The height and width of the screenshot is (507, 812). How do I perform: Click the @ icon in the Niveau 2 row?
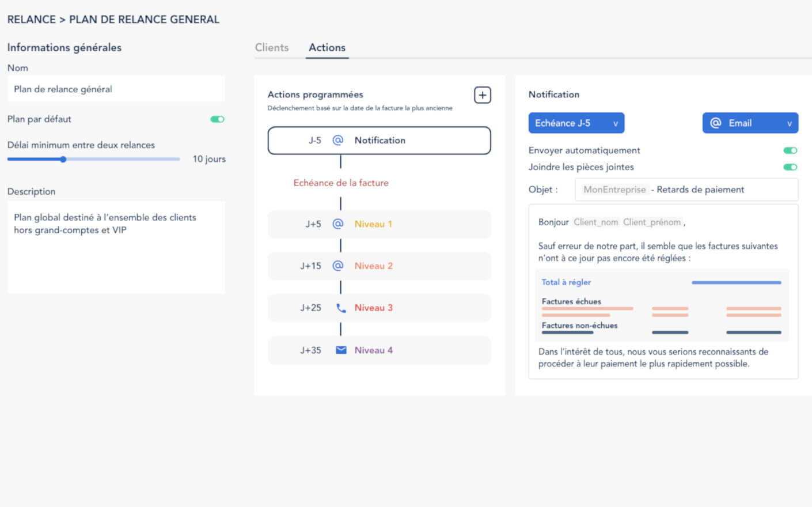point(338,266)
